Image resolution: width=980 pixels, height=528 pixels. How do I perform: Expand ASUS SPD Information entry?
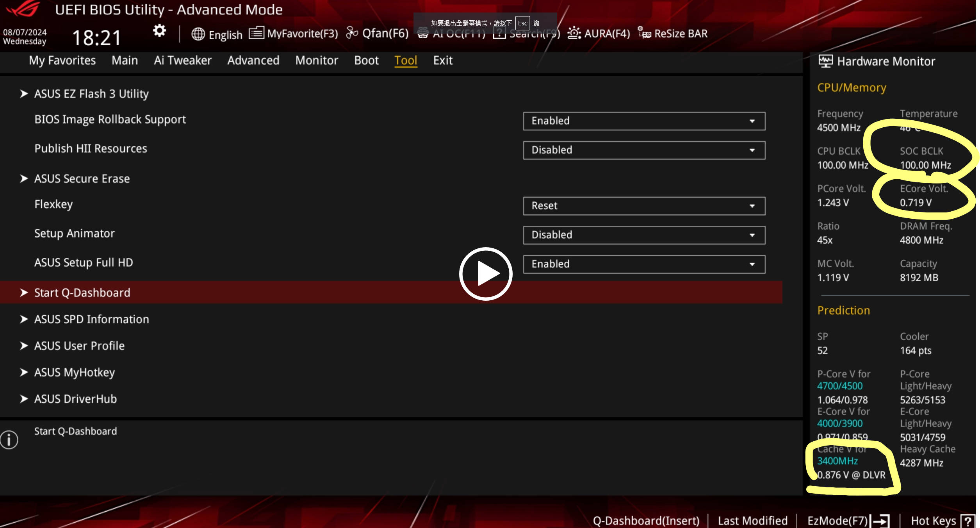click(91, 319)
